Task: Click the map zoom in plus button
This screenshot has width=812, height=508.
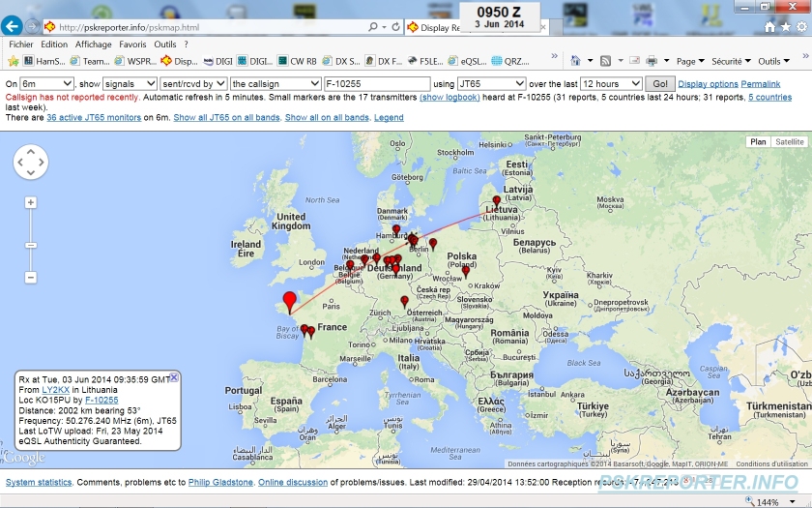Action: [x=31, y=202]
